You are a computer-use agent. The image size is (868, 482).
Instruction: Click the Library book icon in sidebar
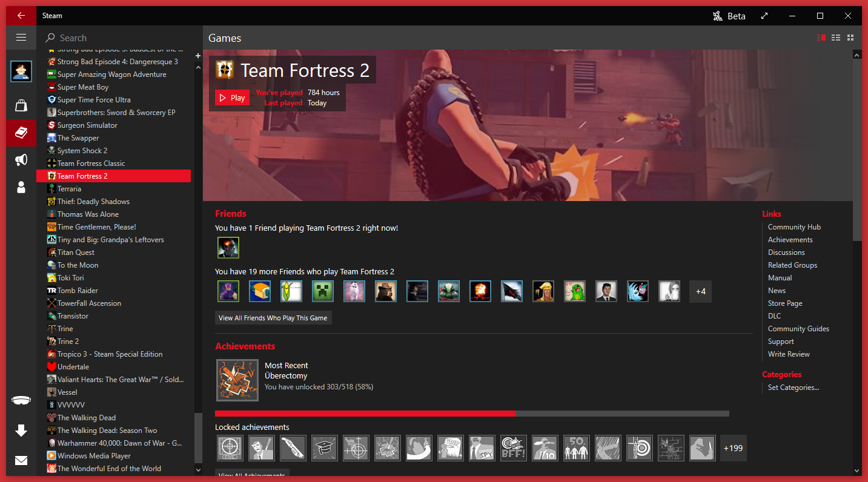21,133
